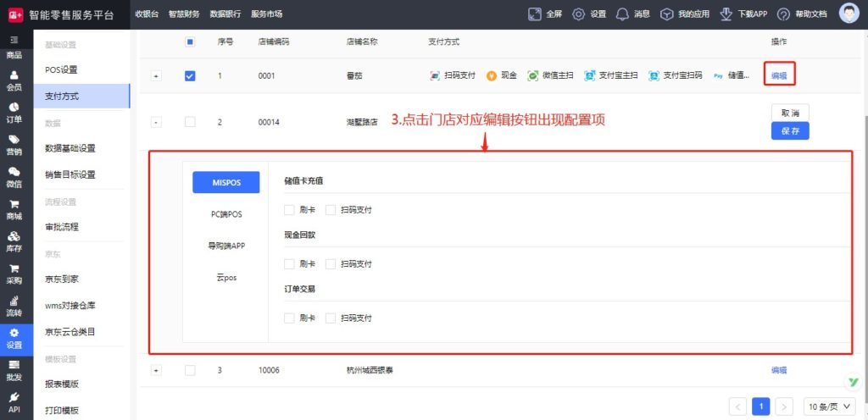Check 刷卡 under 现金回款
Image resolution: width=868 pixels, height=420 pixels.
pyautogui.click(x=289, y=264)
